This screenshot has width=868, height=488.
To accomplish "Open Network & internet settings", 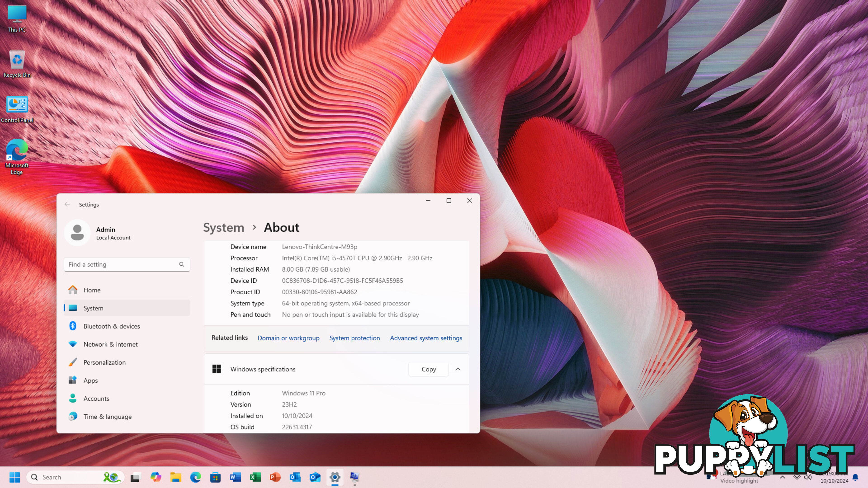I will 127,344.
